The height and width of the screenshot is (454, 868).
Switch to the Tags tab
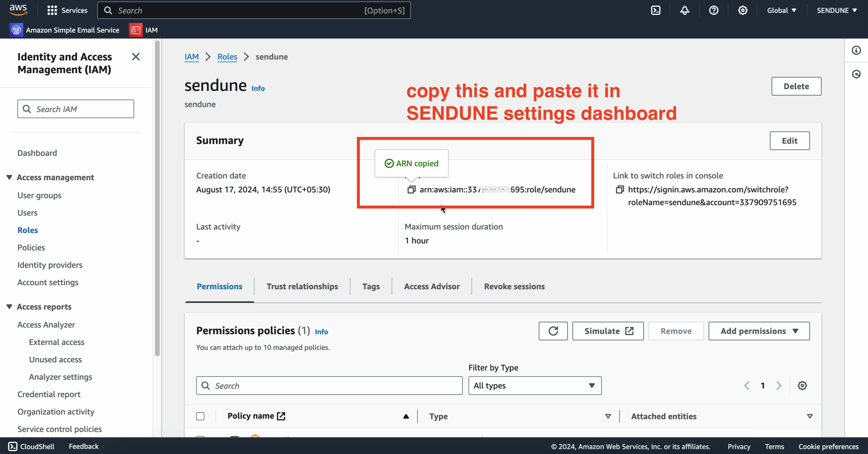[371, 287]
